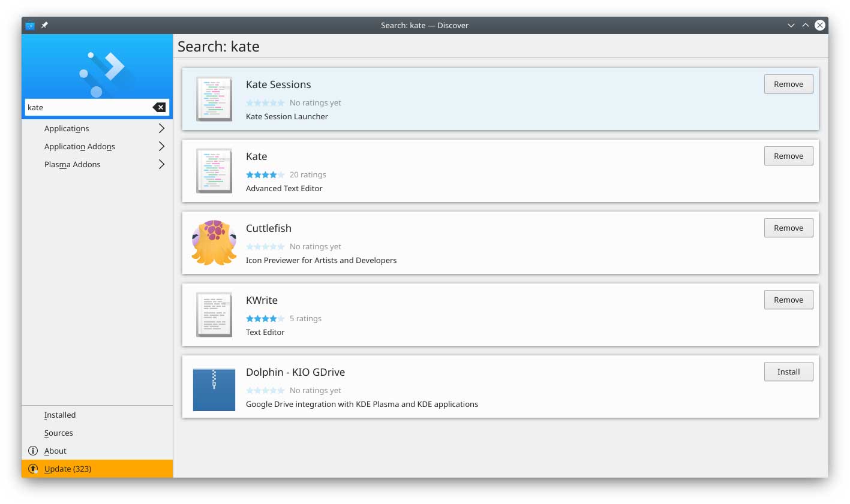Toggle the pin icon in the titlebar
The image size is (850, 504).
coord(44,25)
